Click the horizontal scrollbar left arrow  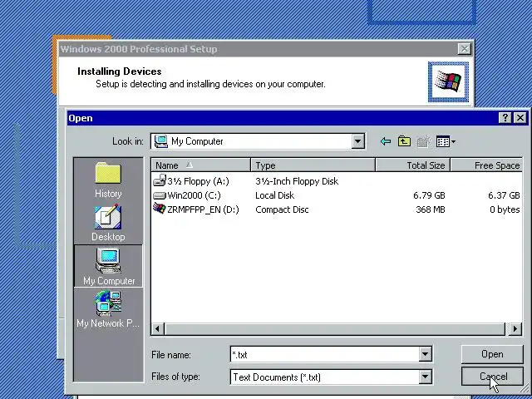coord(157,328)
